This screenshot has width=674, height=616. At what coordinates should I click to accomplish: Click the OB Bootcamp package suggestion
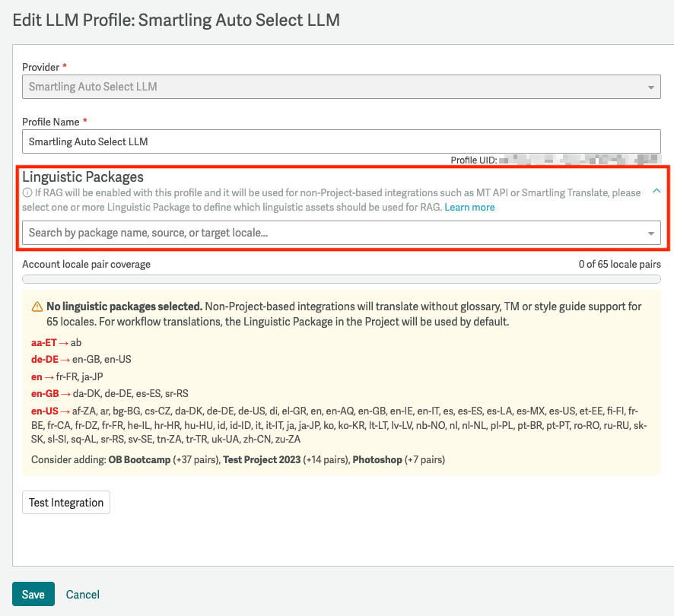click(x=139, y=459)
